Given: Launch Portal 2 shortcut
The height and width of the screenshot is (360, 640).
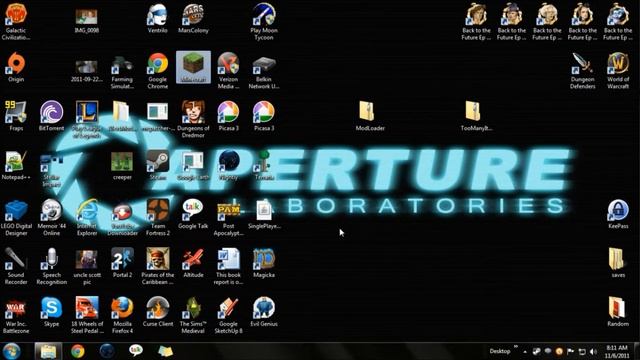Looking at the screenshot, I should click(122, 263).
